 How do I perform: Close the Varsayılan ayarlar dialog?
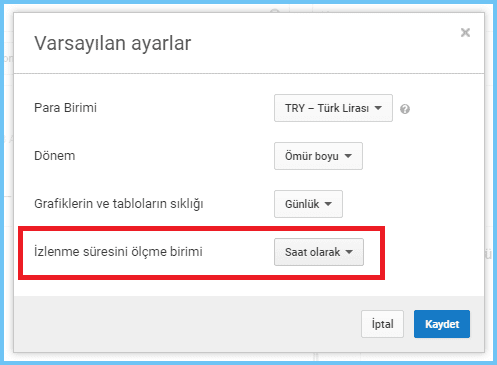point(465,33)
